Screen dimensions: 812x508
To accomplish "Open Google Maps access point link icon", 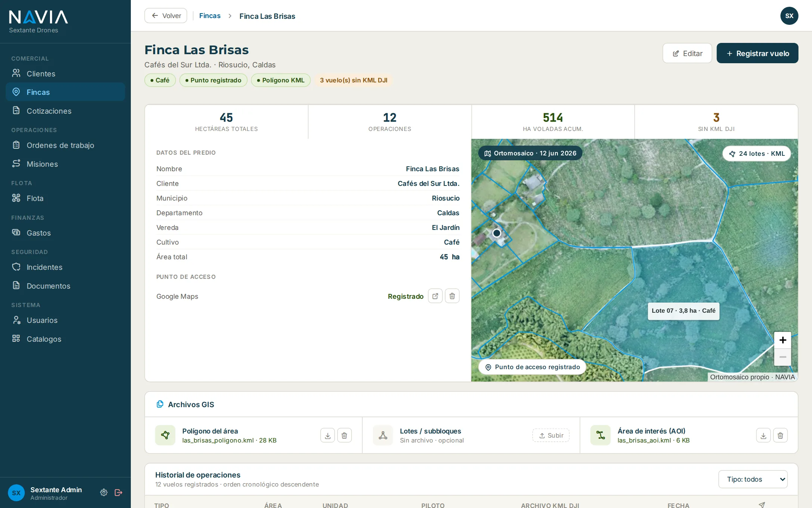I will click(x=435, y=296).
